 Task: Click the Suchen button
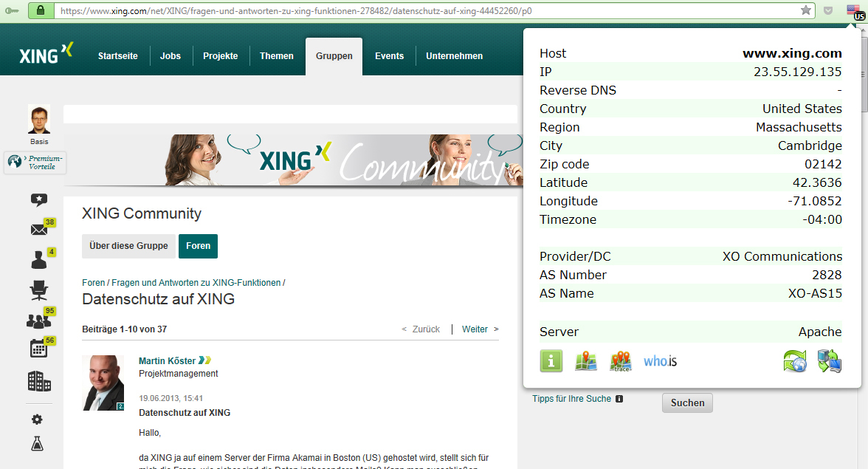[x=688, y=403]
